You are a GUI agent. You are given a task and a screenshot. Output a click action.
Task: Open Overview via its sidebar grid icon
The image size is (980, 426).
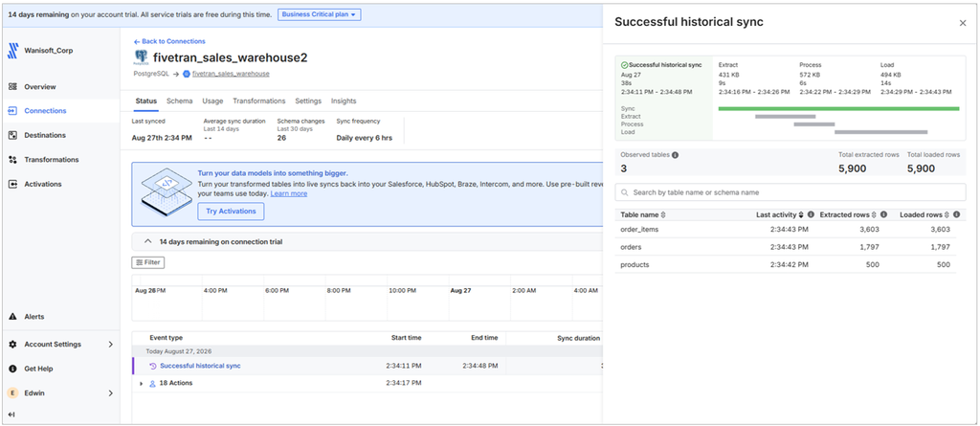(12, 87)
